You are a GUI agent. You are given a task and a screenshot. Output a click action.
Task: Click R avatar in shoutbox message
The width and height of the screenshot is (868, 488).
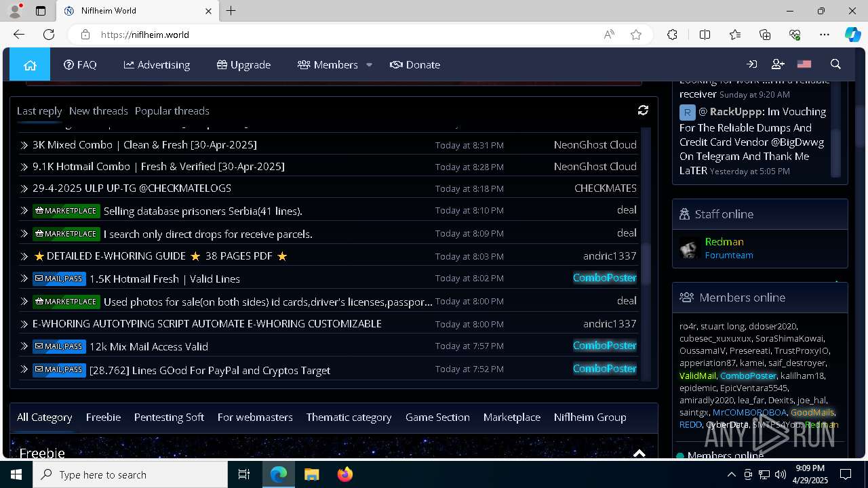pyautogui.click(x=688, y=113)
